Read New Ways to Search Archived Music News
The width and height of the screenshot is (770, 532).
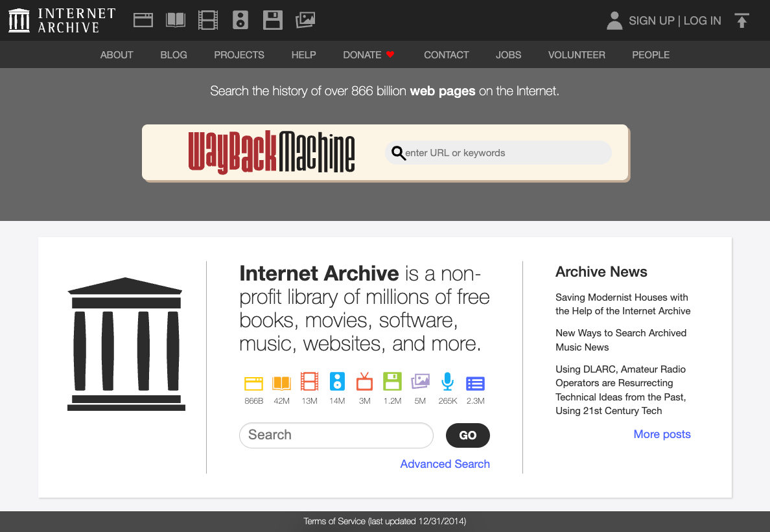(x=621, y=340)
